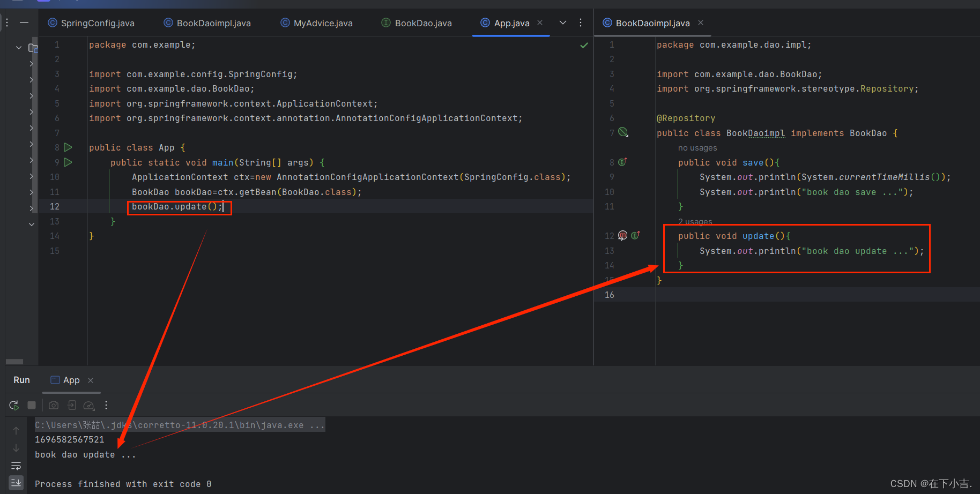Click the @Repository annotation
Screen dimensions: 980x494
click(x=686, y=118)
